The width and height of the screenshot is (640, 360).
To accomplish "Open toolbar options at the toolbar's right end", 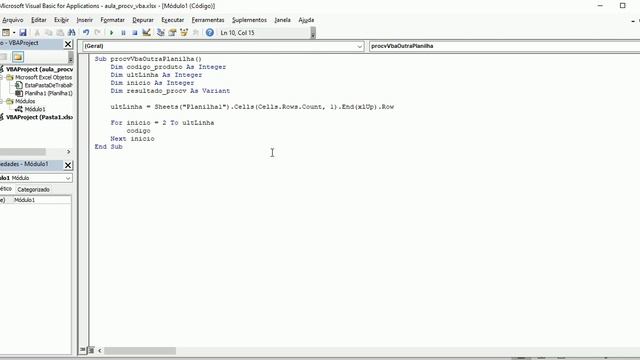I will pos(313,33).
